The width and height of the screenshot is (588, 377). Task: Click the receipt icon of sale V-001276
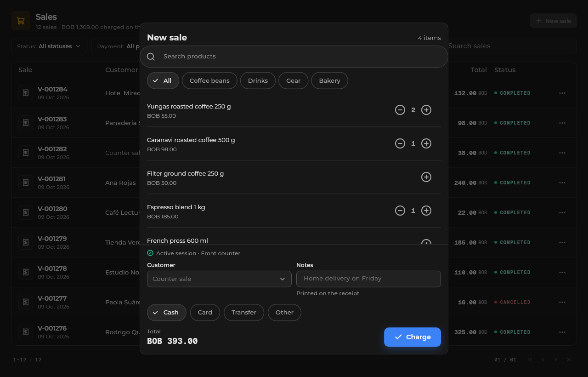click(26, 332)
